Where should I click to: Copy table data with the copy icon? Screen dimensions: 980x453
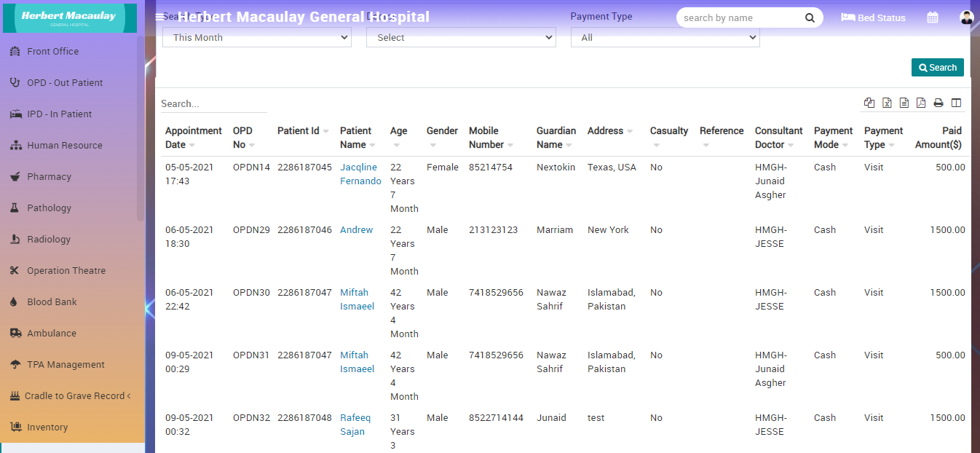pos(869,103)
